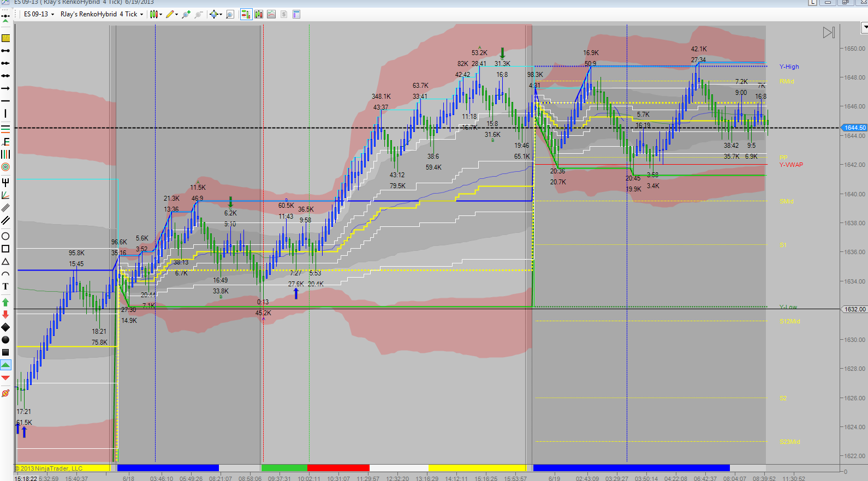Viewport: 868px width, 481px height.
Task: Click the Y-VWAP level label
Action: coord(791,165)
